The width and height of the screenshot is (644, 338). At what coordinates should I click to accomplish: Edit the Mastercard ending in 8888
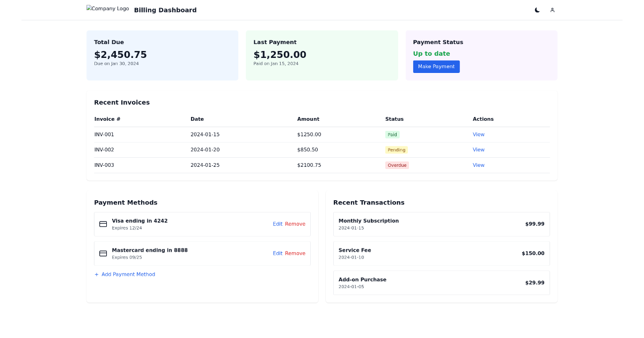pos(277,253)
